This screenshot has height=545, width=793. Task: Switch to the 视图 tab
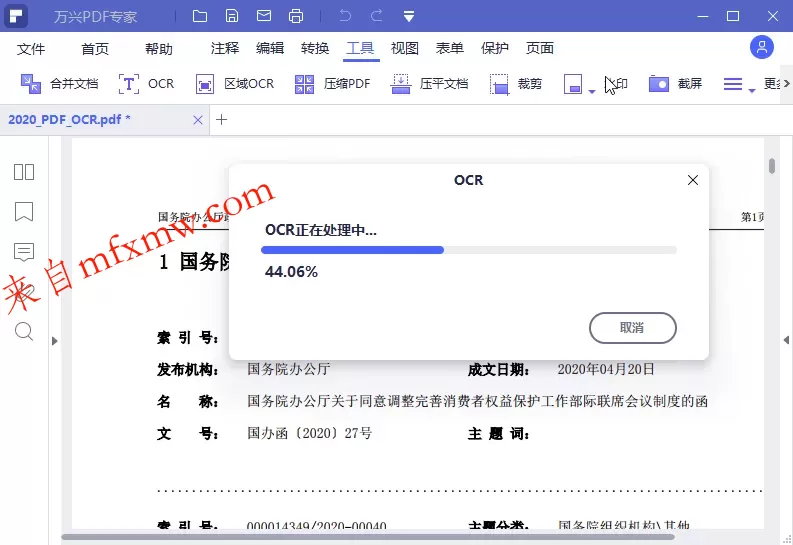(x=405, y=48)
